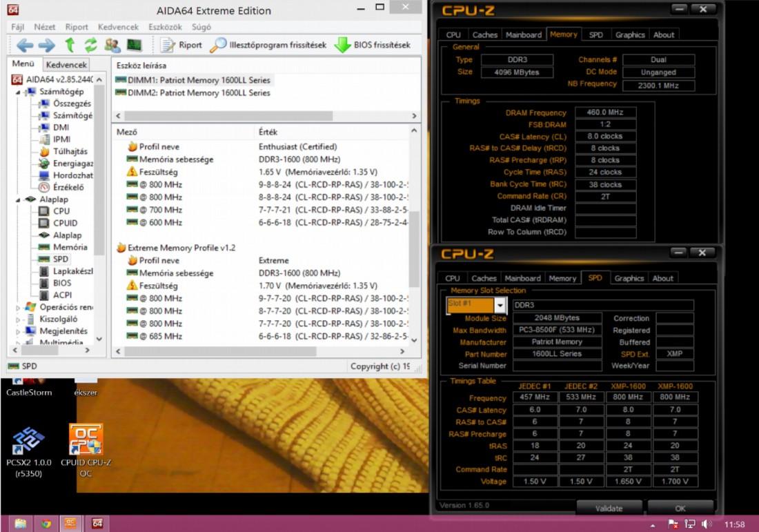Expand the Operációs rendszer tree node
759x532 pixels.
(x=19, y=307)
